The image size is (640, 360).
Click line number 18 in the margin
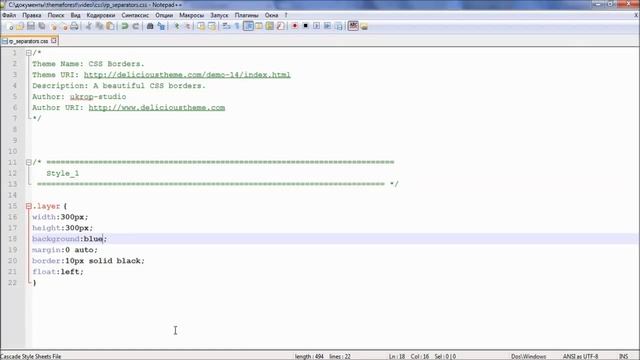13,239
